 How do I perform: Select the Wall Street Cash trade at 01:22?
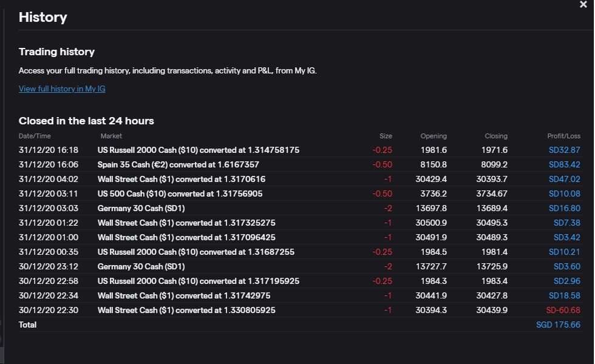tap(186, 223)
